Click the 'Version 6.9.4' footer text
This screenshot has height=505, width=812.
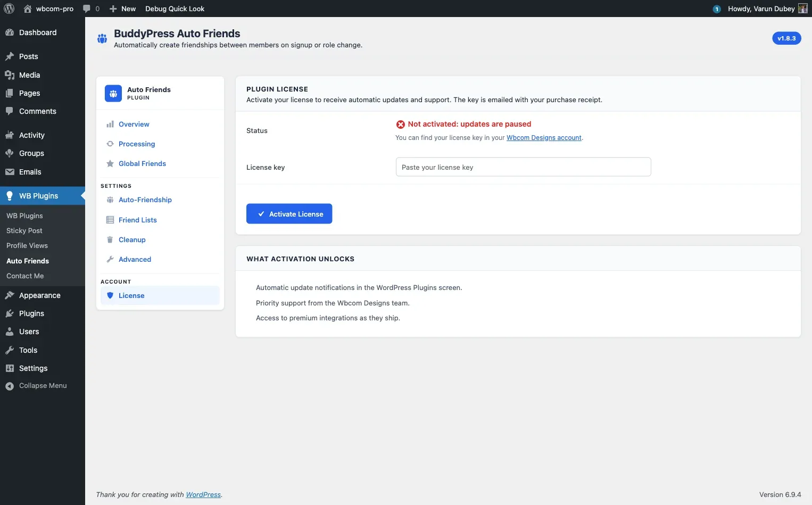tap(780, 494)
